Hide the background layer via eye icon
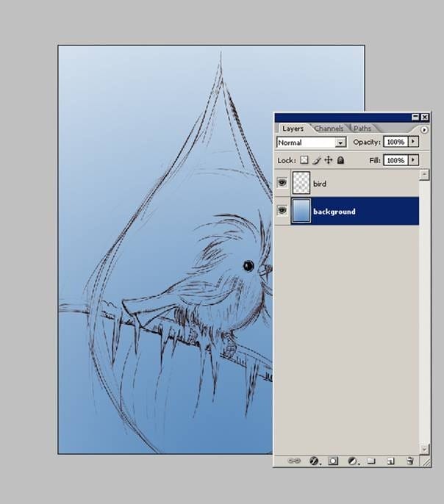This screenshot has width=444, height=504. pyautogui.click(x=282, y=211)
